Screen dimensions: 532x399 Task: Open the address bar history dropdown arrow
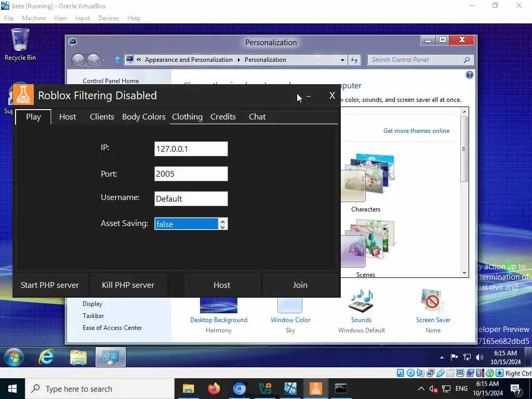pyautogui.click(x=342, y=60)
